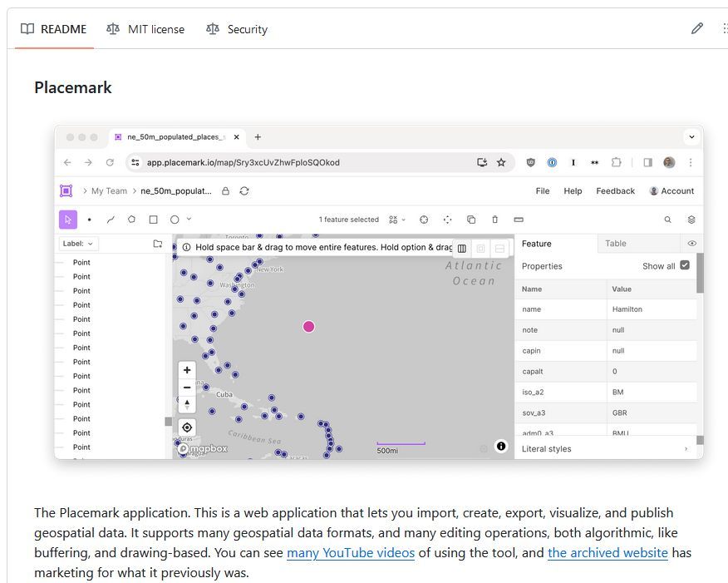
Task: Open a new browser tab with plus
Action: point(258,137)
